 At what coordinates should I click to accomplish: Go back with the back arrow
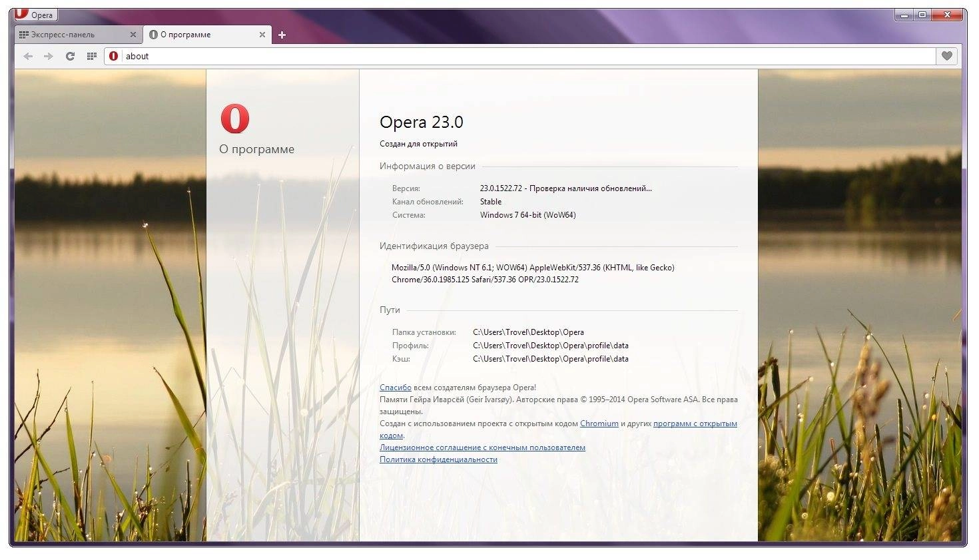[x=28, y=56]
